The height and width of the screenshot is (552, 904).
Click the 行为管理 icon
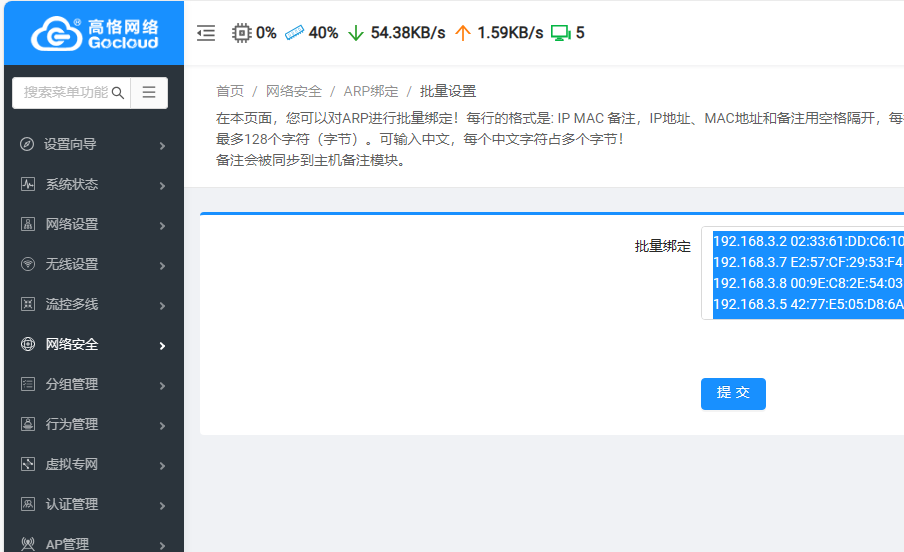(x=28, y=424)
